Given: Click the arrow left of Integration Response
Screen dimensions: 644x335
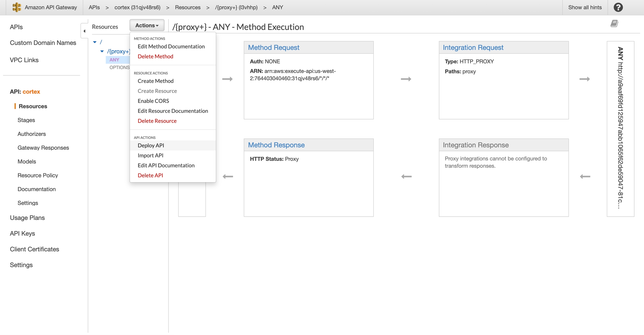Looking at the screenshot, I should (406, 177).
